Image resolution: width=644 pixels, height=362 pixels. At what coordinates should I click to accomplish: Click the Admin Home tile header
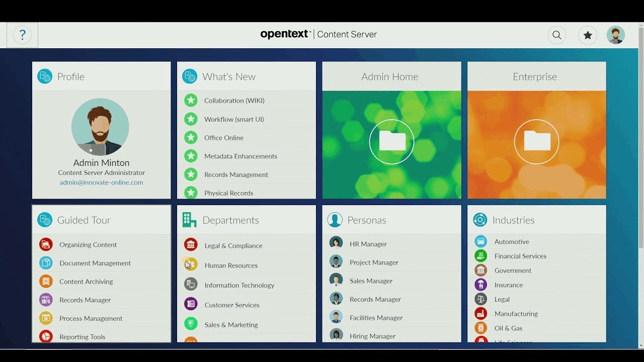coord(391,76)
